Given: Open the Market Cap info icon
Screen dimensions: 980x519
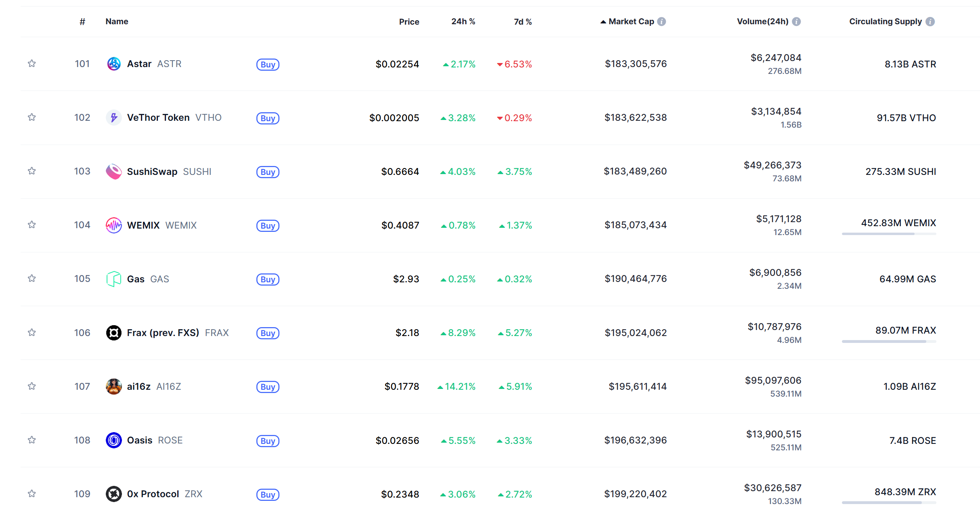Looking at the screenshot, I should click(661, 21).
